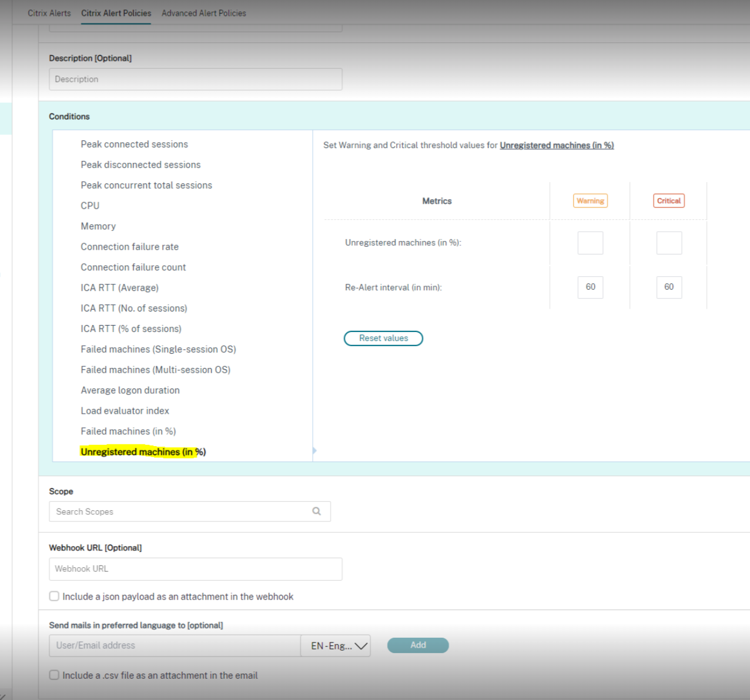Focus the Critical re-alert interval field

pos(669,287)
